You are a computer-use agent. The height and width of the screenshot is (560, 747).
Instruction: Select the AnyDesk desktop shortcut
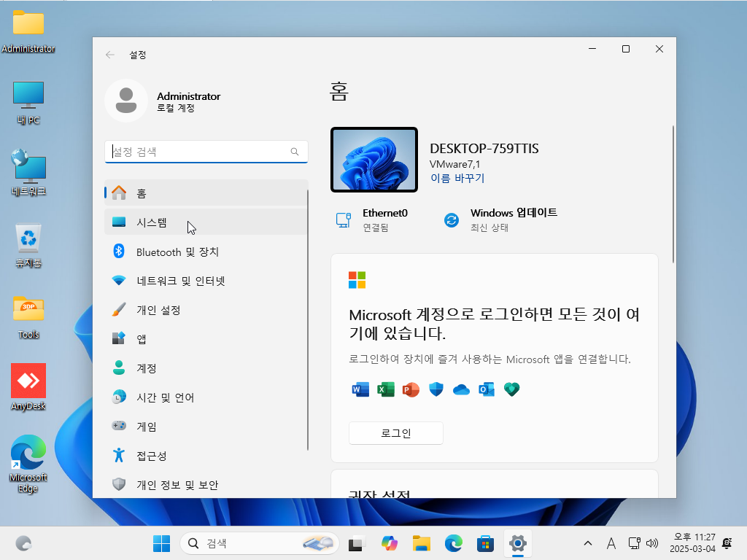(x=28, y=387)
